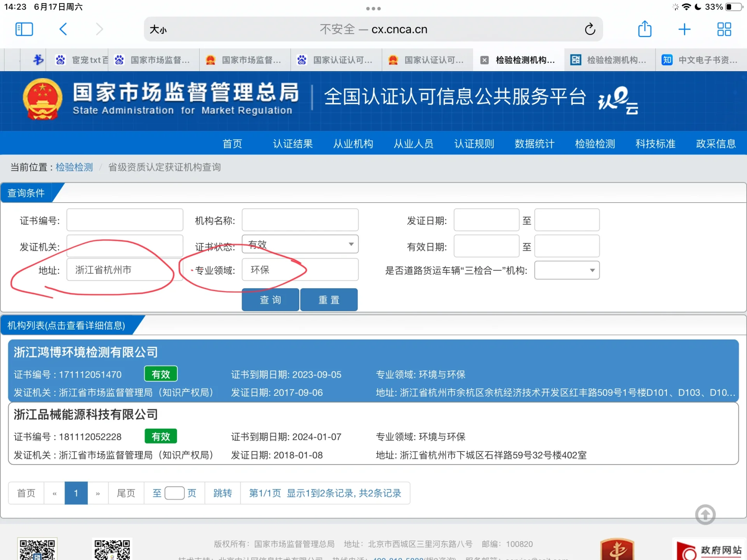Reload the page with refresh icon
747x560 pixels.
pyautogui.click(x=590, y=29)
